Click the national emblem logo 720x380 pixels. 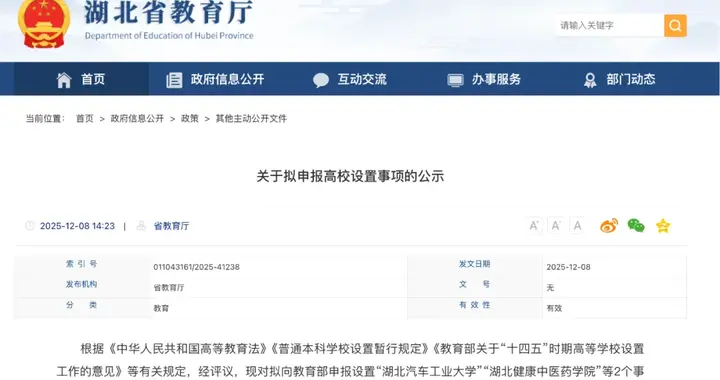point(44,23)
